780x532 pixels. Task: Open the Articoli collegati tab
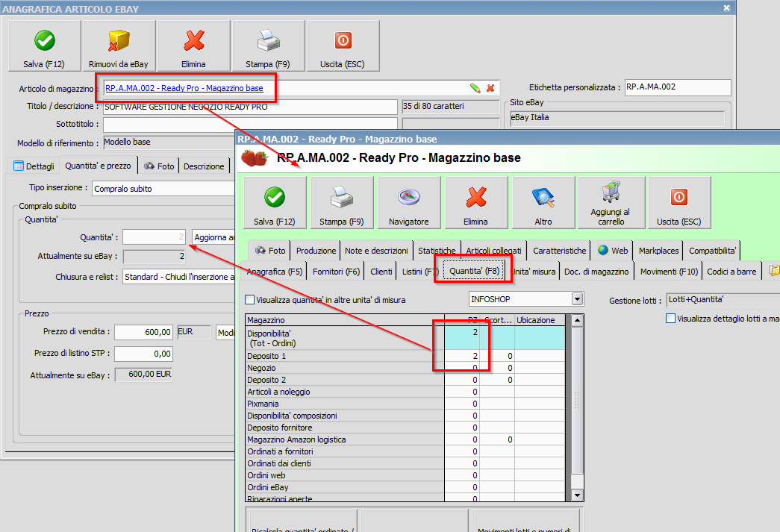point(493,251)
